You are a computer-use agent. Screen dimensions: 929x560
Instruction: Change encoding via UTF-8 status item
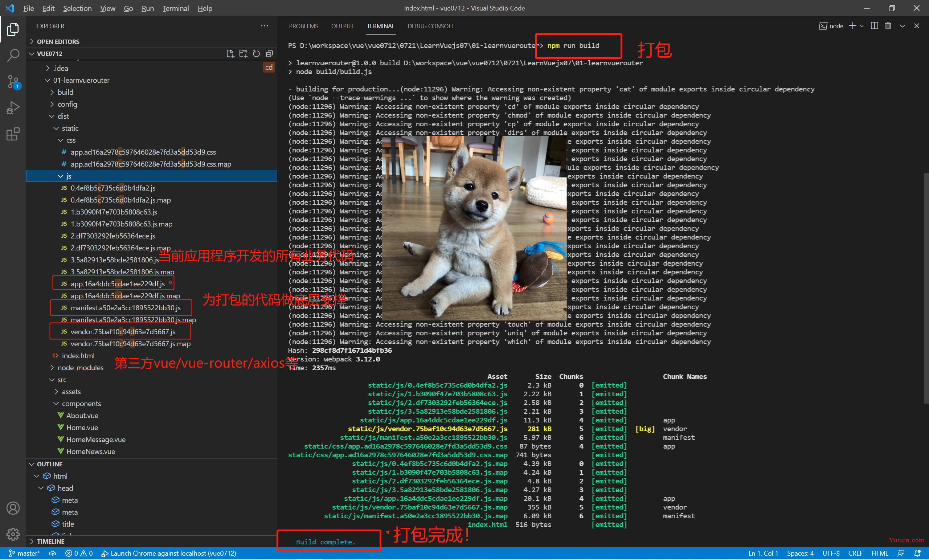tap(831, 553)
